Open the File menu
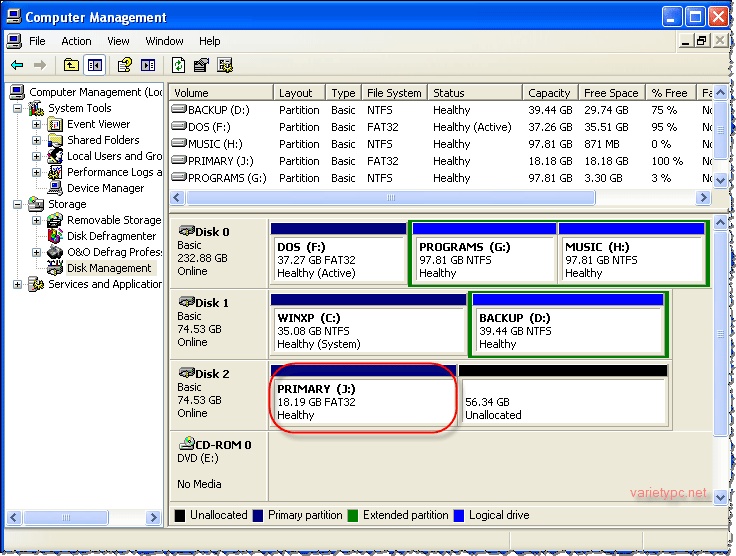Screen dimensions: 736x556 (x=37, y=41)
